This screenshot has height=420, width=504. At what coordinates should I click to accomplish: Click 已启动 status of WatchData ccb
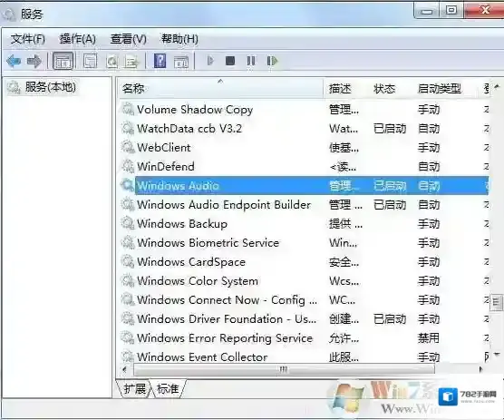(390, 128)
